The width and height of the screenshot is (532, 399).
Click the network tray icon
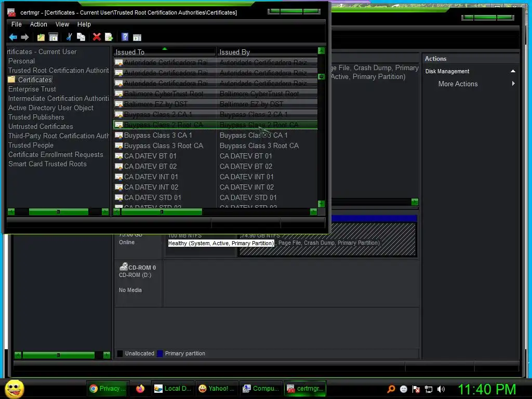(x=429, y=389)
